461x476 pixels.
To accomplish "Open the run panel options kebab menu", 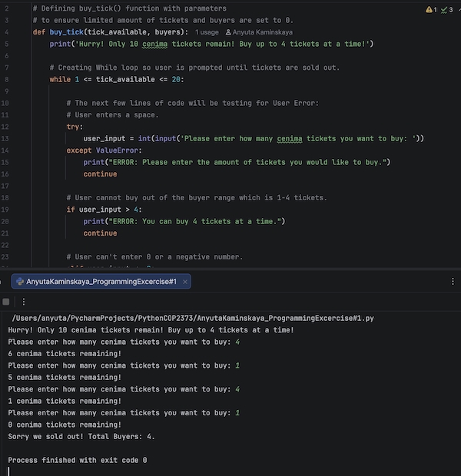I will click(x=453, y=282).
